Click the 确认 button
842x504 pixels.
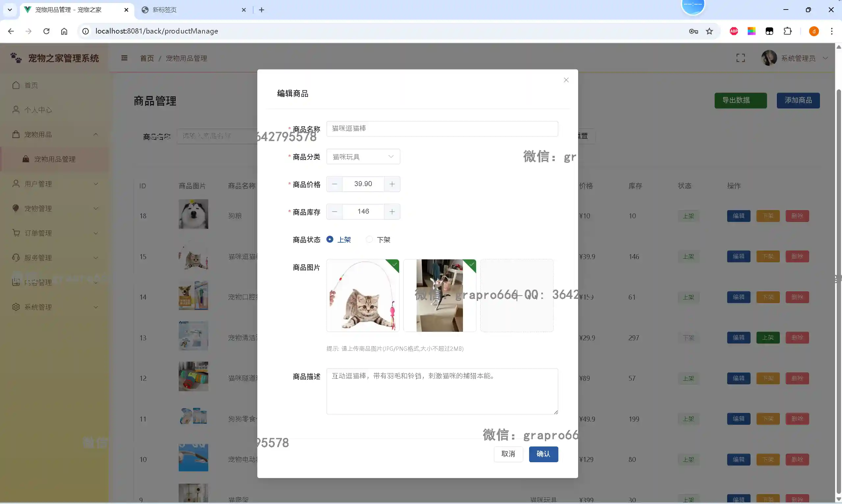click(543, 454)
